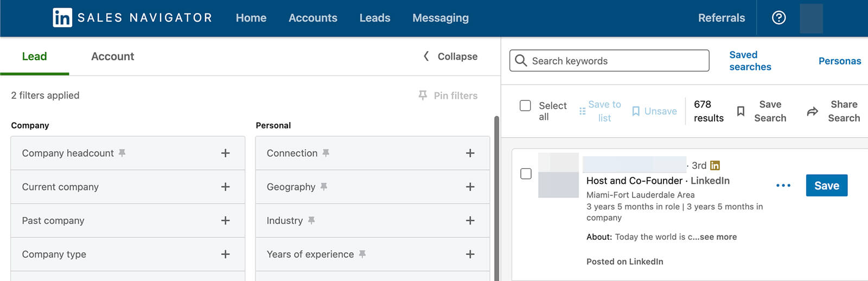Click the blue Save button for lead

(827, 186)
